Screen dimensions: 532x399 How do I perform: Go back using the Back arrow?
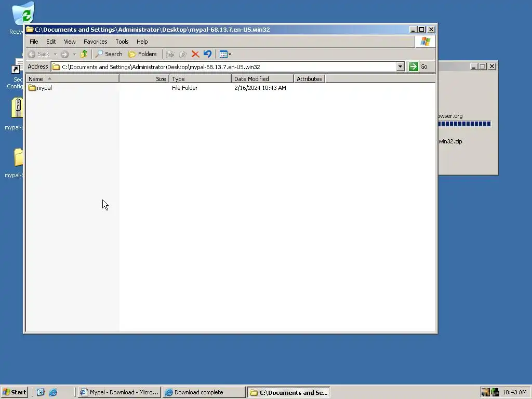(x=38, y=54)
